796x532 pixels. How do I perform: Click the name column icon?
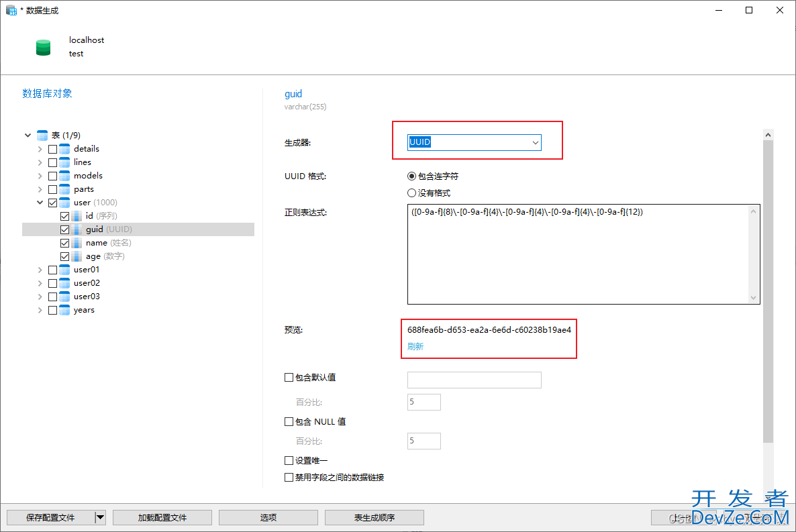click(76, 243)
